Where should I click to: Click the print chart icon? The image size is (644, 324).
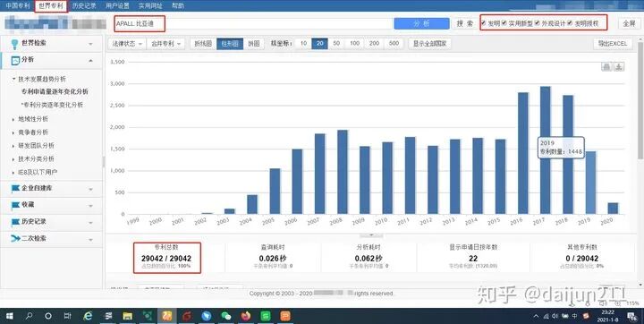(606, 66)
